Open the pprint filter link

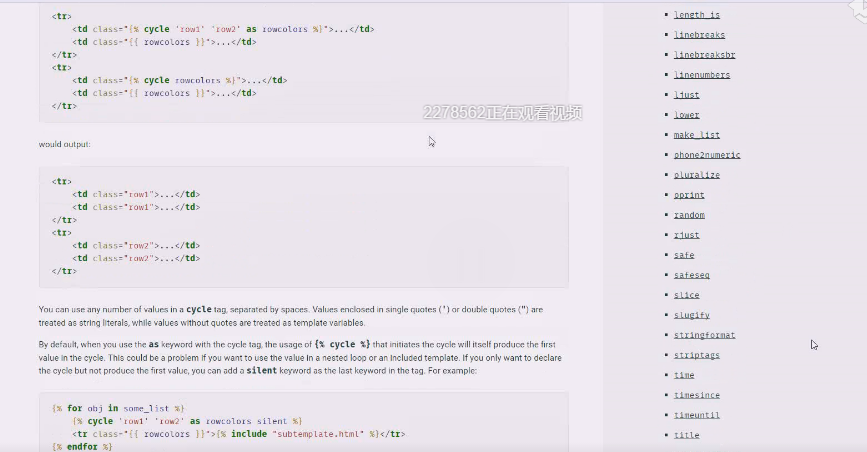689,195
